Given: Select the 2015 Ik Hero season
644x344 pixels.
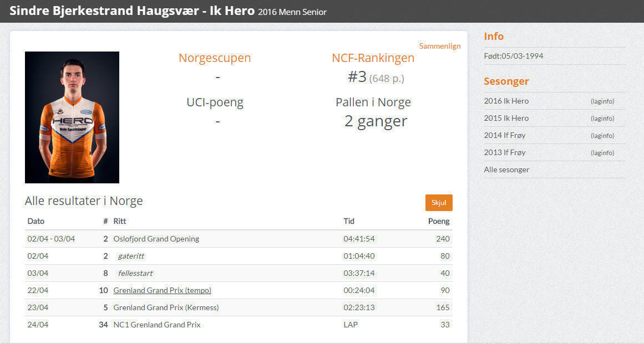Looking at the screenshot, I should (x=506, y=118).
